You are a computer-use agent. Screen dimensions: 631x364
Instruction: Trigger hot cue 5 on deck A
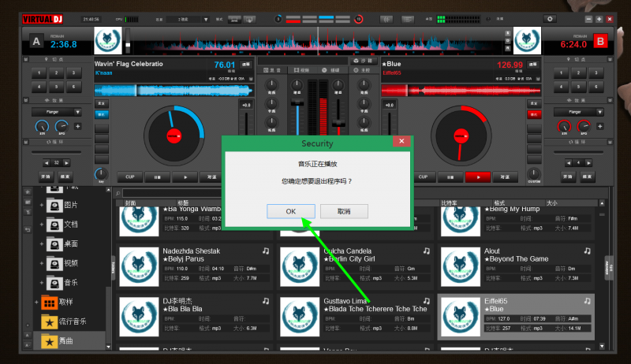coord(56,87)
